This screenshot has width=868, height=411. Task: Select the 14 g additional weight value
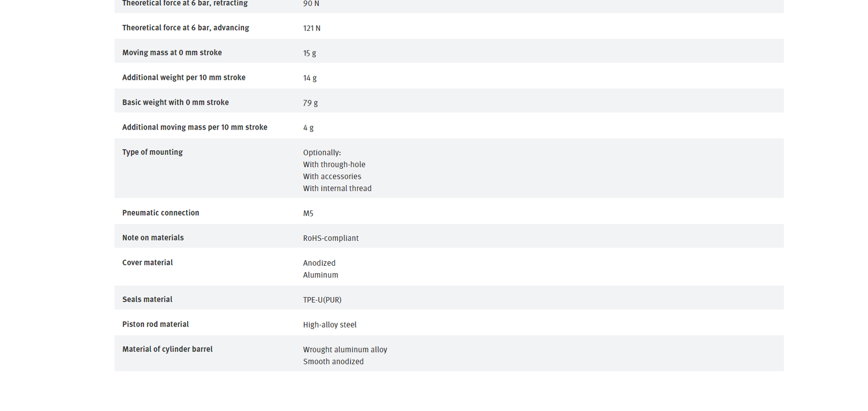[310, 78]
